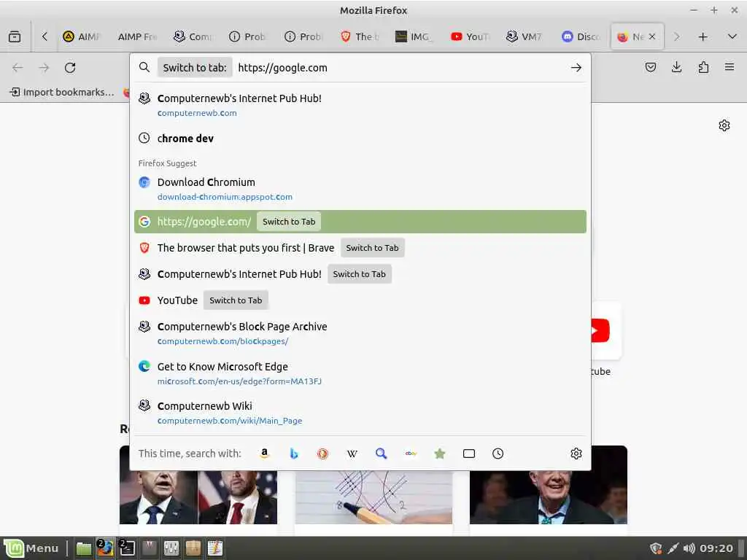Screen dimensions: 747x560
Task: Search history with the clock icon
Action: click(x=498, y=454)
